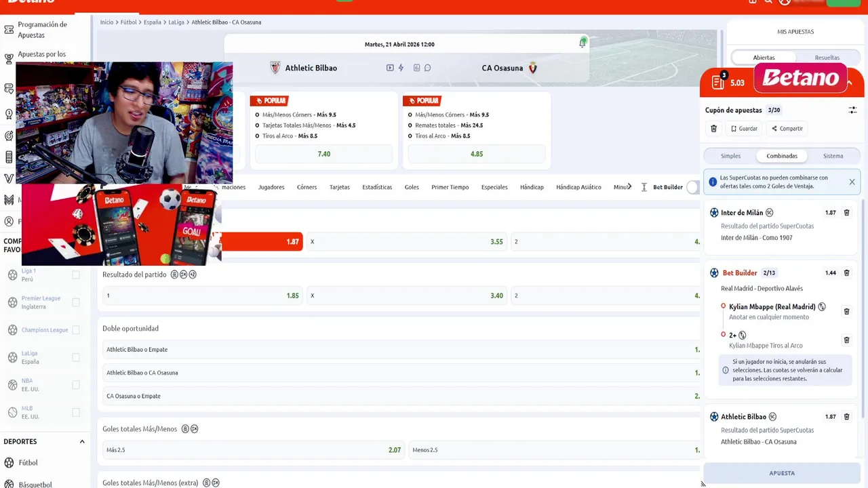Click the Programación de Apuestas sidebar icon
The width and height of the screenshot is (868, 488).
point(9,30)
